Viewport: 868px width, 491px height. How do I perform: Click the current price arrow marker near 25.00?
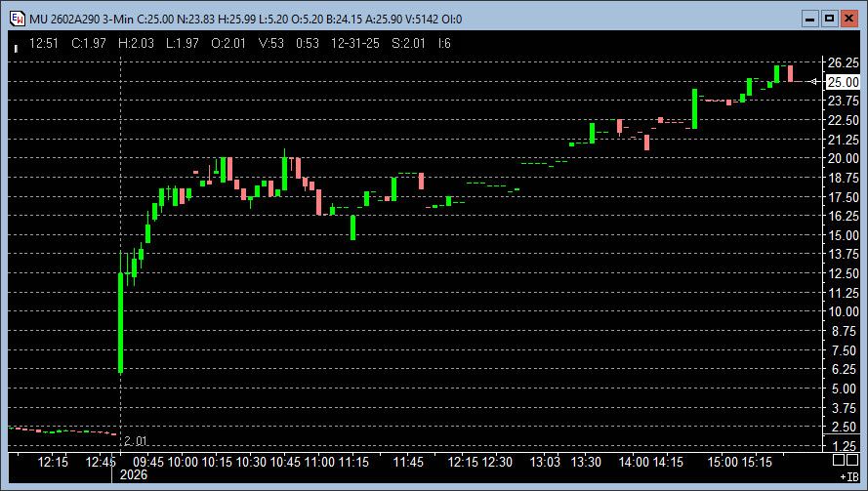[x=816, y=82]
